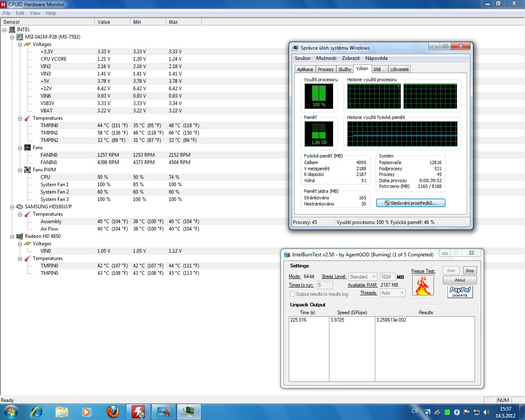Click the Sledování prostředků button
This screenshot has height=420, width=525.
pos(411,203)
